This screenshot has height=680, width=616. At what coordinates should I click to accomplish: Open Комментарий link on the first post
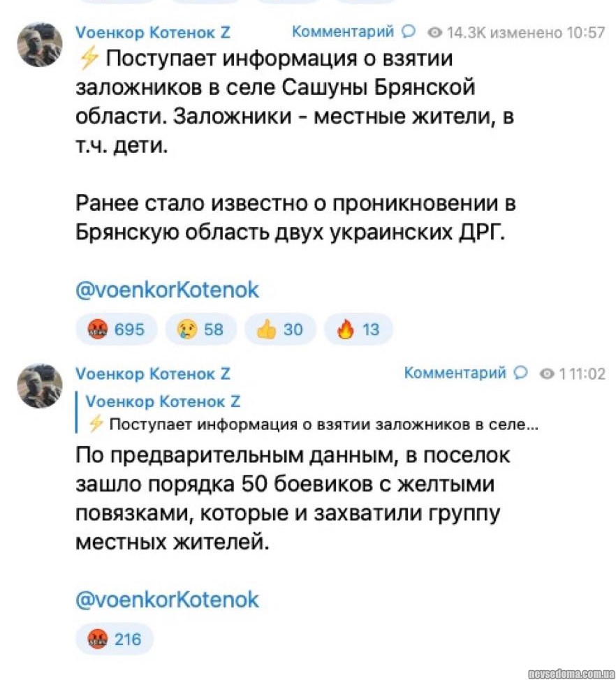point(343,32)
